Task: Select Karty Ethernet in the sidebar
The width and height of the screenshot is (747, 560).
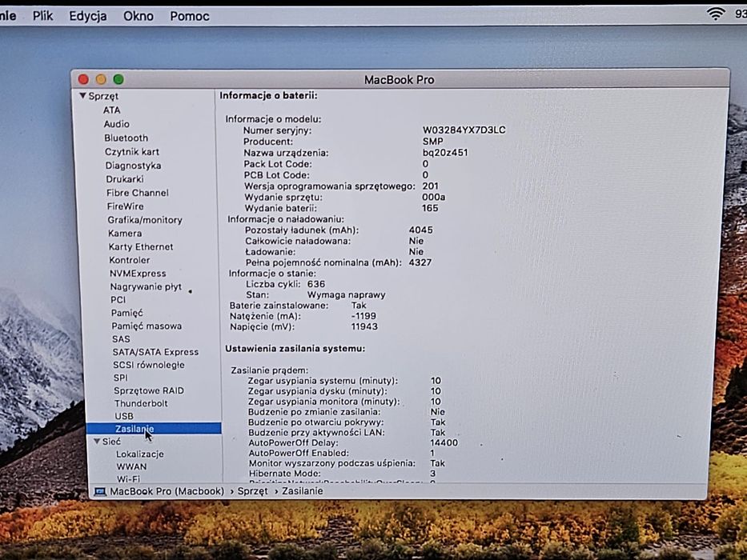Action: [x=141, y=246]
